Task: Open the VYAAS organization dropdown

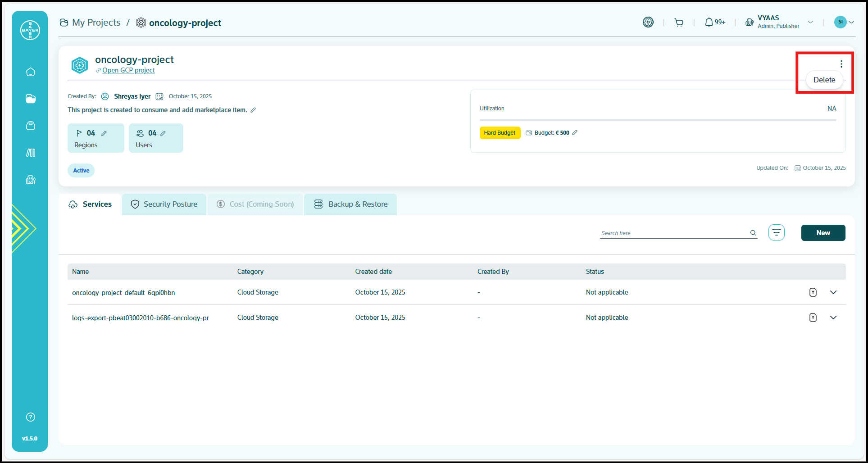Action: (x=810, y=22)
